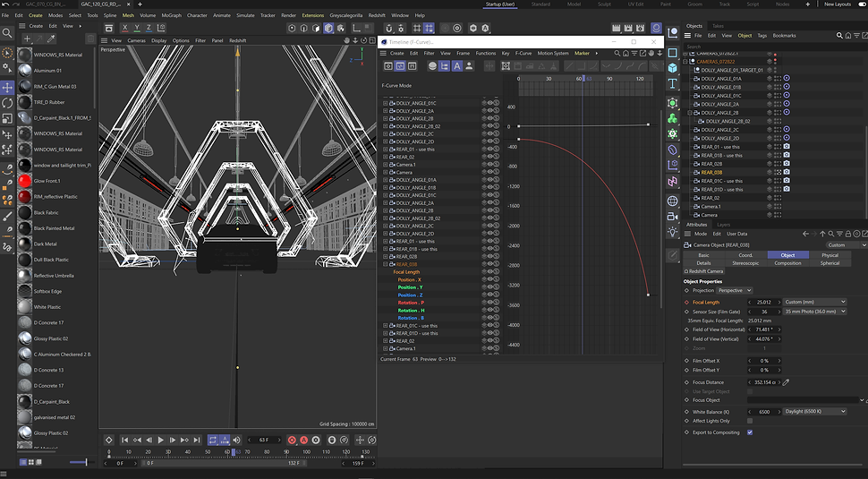
Task: Click the Play Forward button
Action: pos(161,441)
